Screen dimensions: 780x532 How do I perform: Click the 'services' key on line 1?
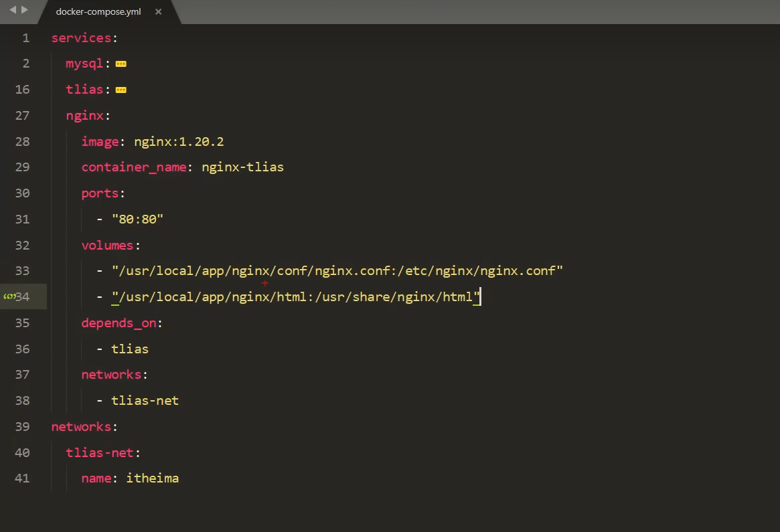[x=81, y=37]
